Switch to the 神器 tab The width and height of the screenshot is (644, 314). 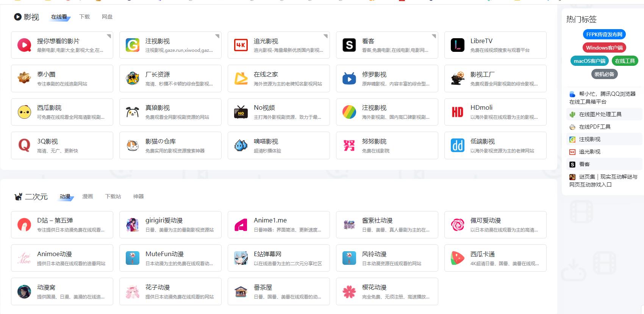tap(139, 196)
